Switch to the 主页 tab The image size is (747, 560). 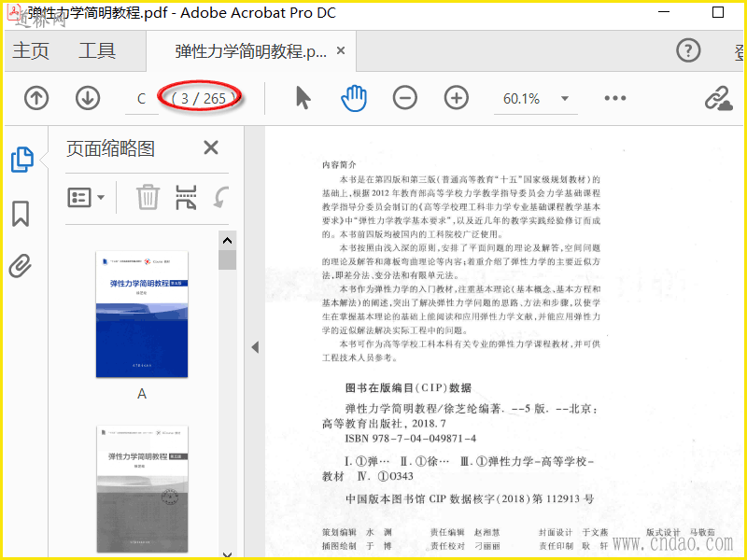pyautogui.click(x=31, y=50)
